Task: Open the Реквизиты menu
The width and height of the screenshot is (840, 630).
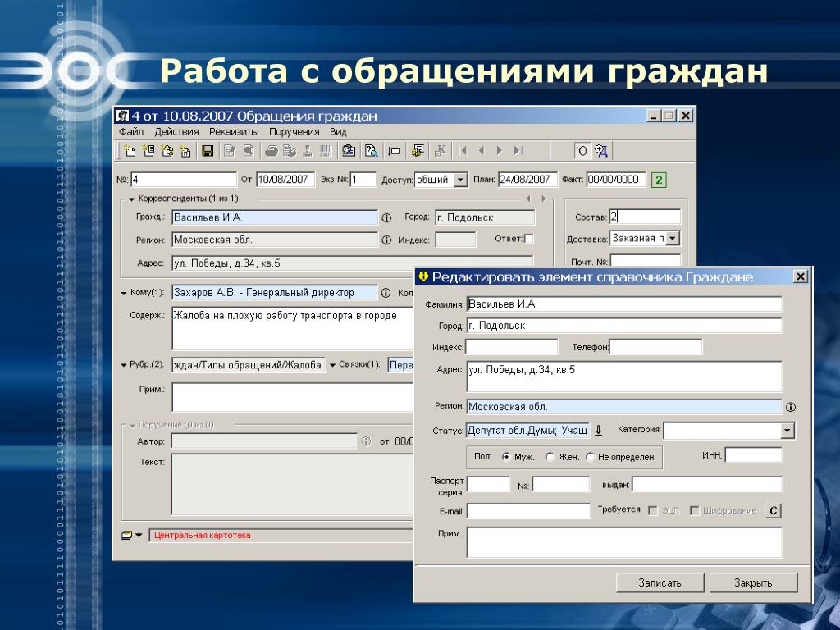Action: click(234, 132)
